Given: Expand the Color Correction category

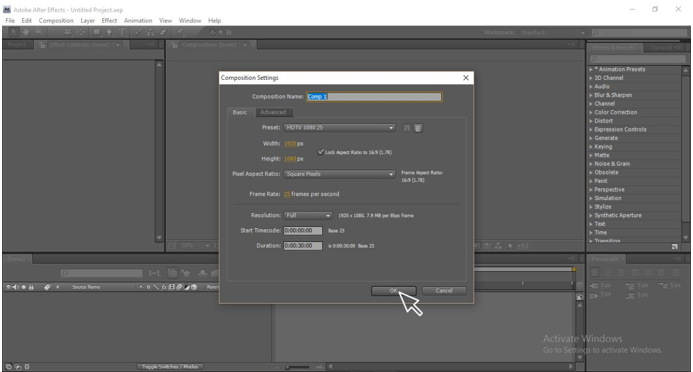Looking at the screenshot, I should pos(590,112).
